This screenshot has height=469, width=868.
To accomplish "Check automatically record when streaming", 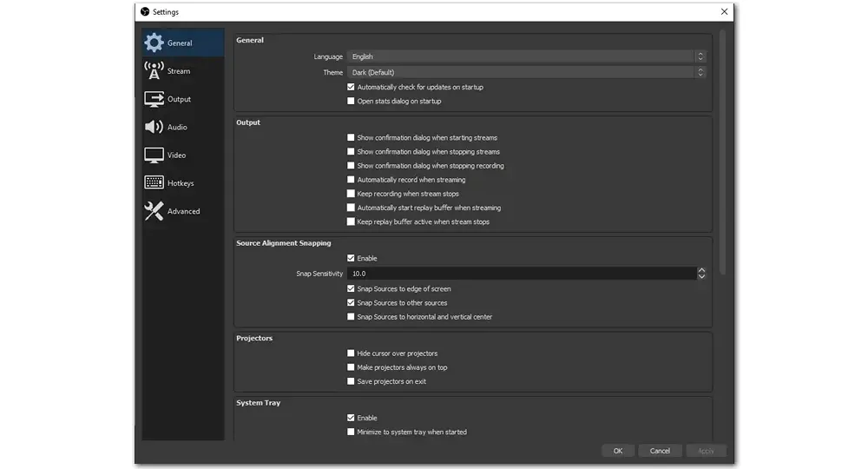I will coord(351,180).
